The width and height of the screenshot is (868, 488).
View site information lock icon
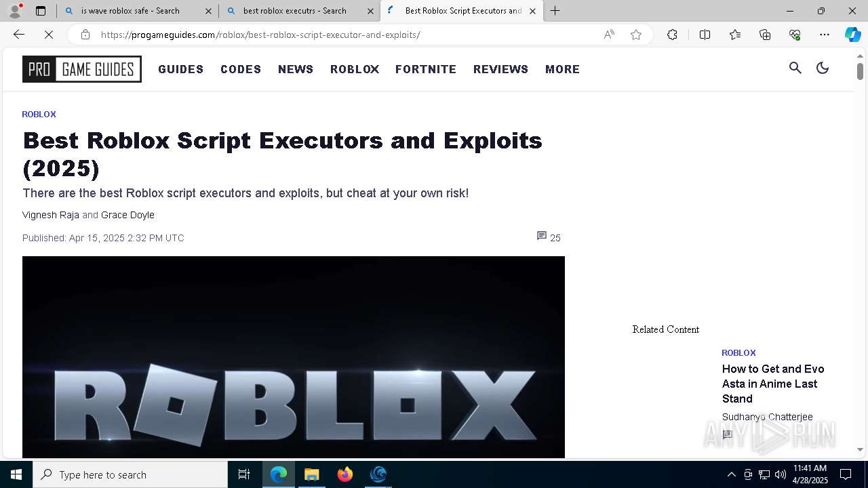point(85,35)
